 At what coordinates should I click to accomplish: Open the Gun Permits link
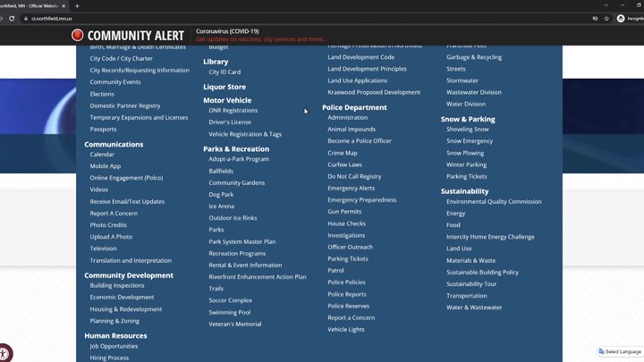(344, 212)
